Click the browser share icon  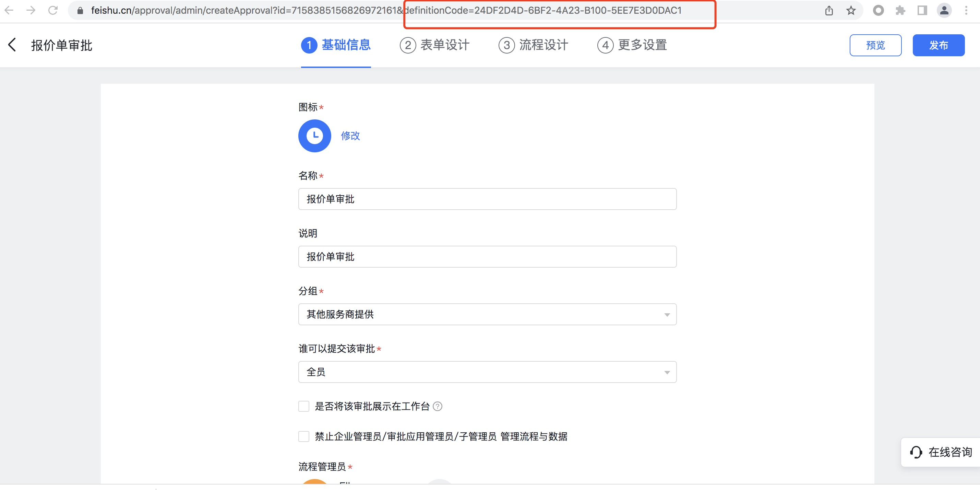tap(829, 11)
